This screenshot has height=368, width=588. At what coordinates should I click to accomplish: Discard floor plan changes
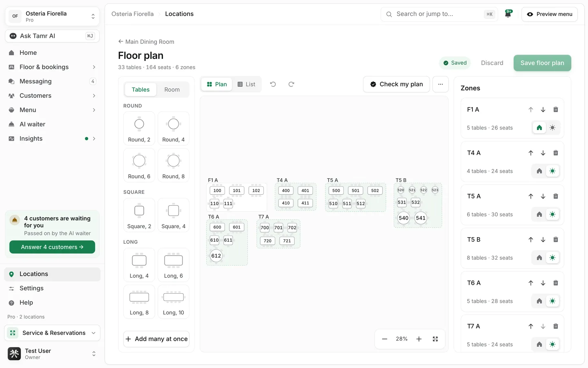click(492, 63)
